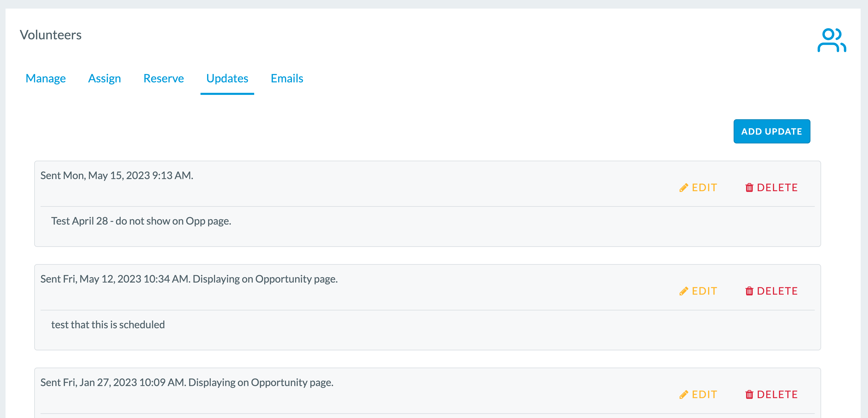This screenshot has width=868, height=418.
Task: Open the Manage tab
Action: [x=45, y=78]
